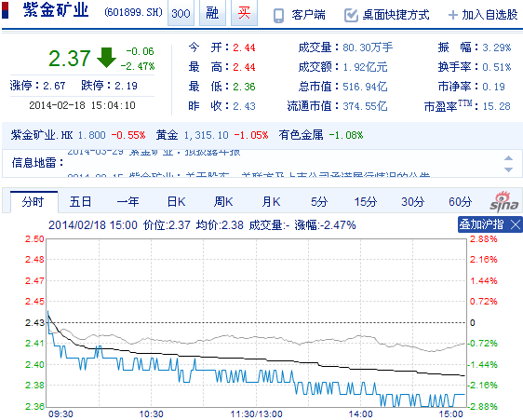This screenshot has height=420, width=523.
Task: Add stock via 加入自选股 link
Action: (x=489, y=15)
